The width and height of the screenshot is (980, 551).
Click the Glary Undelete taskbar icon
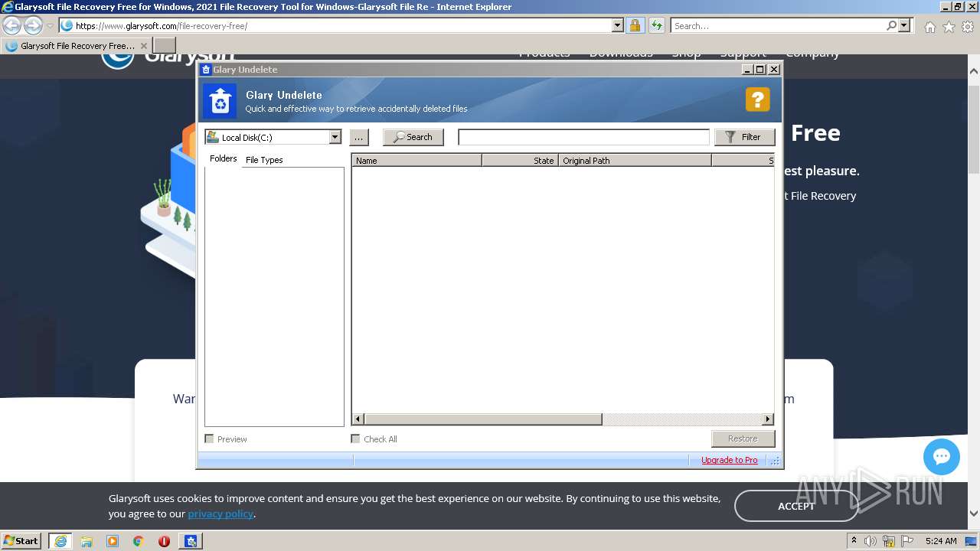[191, 541]
